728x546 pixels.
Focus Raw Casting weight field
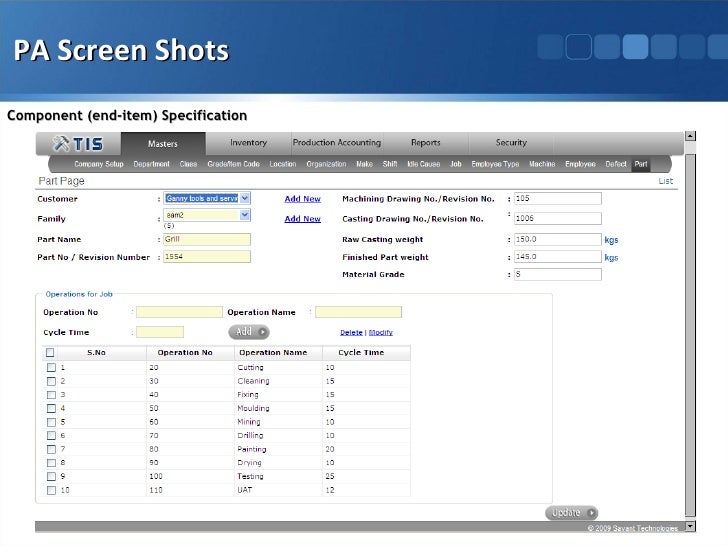point(558,239)
